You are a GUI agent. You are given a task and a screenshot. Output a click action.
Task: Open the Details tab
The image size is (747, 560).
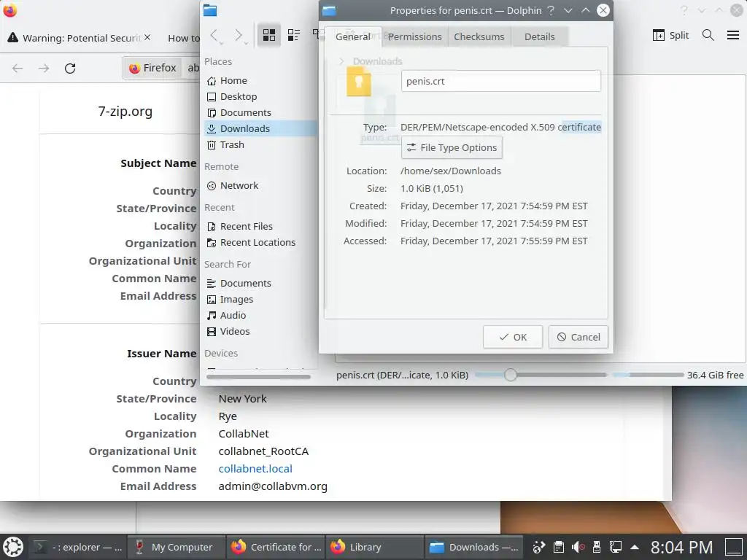539,36
